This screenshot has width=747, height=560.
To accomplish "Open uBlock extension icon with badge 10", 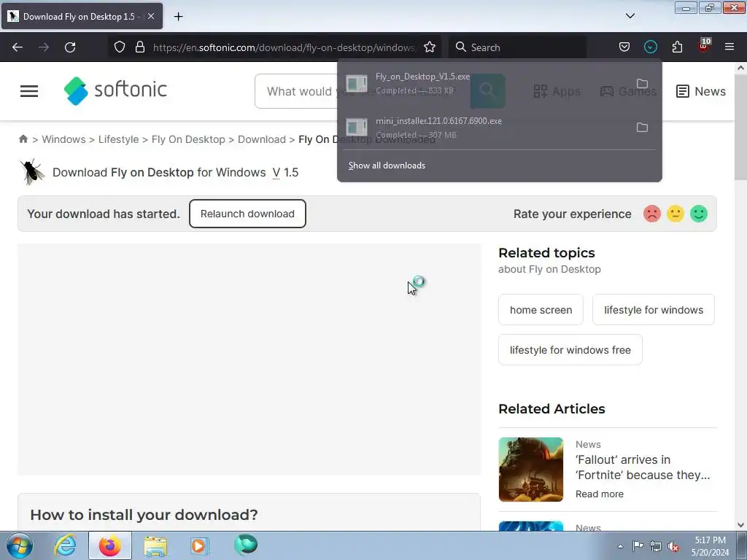I will pos(704,46).
